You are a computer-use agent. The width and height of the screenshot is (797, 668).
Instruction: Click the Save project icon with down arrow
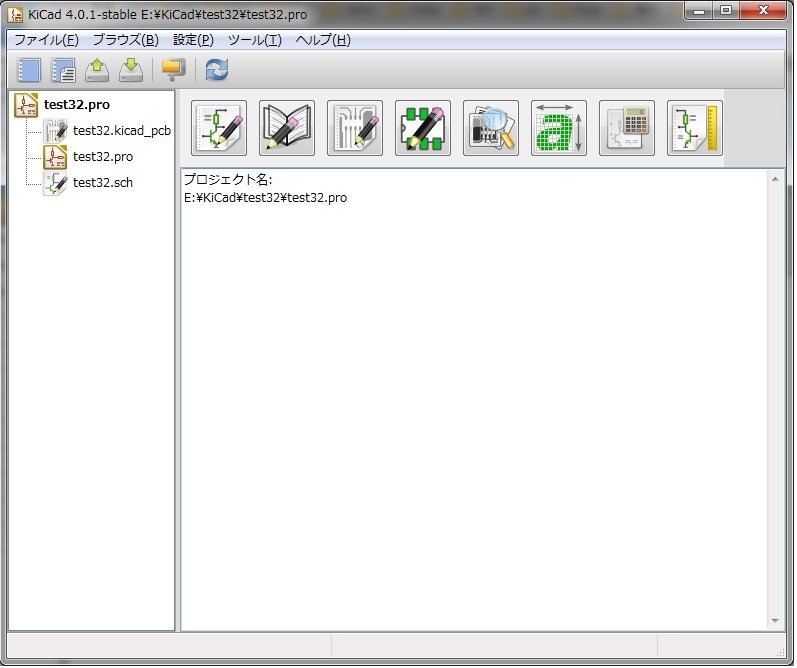pyautogui.click(x=131, y=70)
